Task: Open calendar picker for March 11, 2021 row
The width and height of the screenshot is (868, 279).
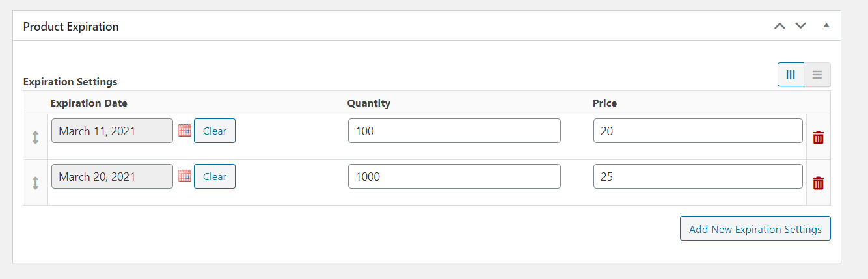Action: tap(185, 130)
